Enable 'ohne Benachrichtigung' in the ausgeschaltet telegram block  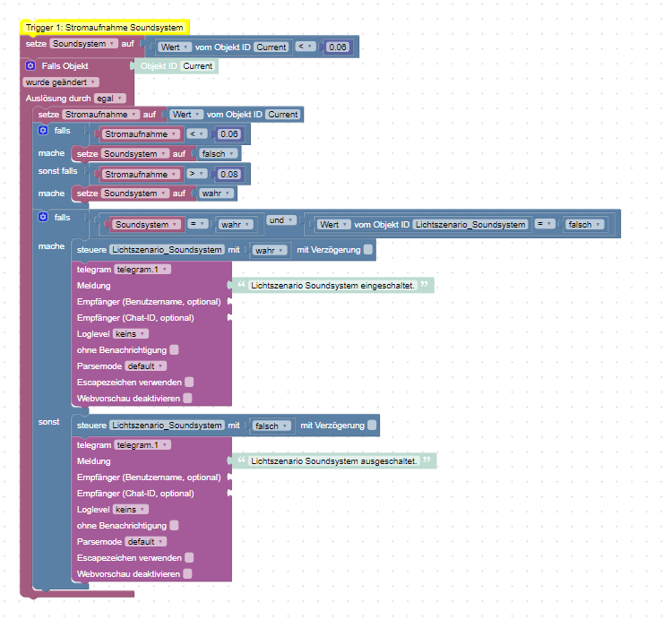pyautogui.click(x=174, y=526)
